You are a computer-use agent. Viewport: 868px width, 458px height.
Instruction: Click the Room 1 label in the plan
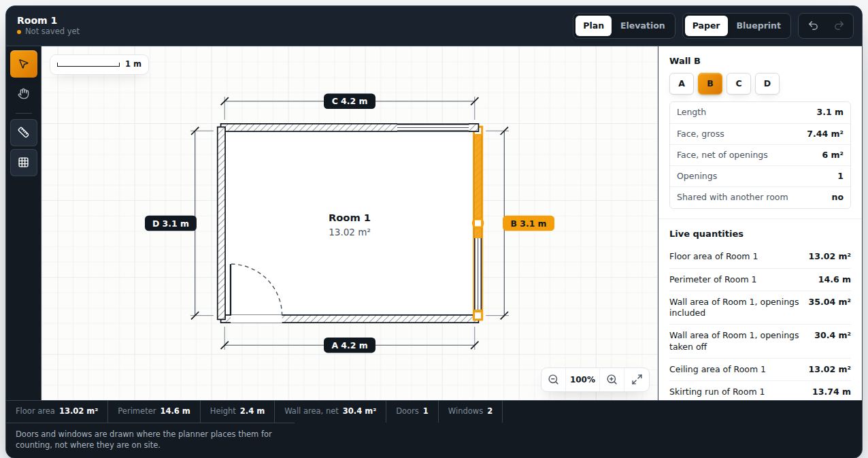350,218
